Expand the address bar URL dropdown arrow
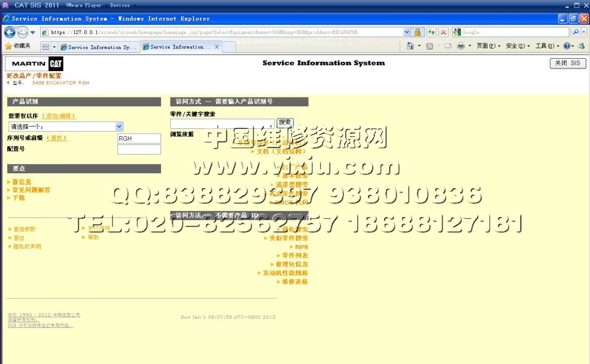This screenshot has width=590, height=364. click(407, 32)
